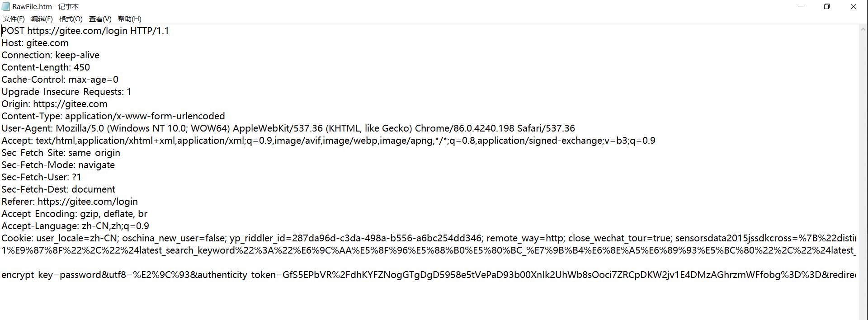Close the RawFile.htm Notepad window
The image size is (868, 320).
click(x=854, y=6)
